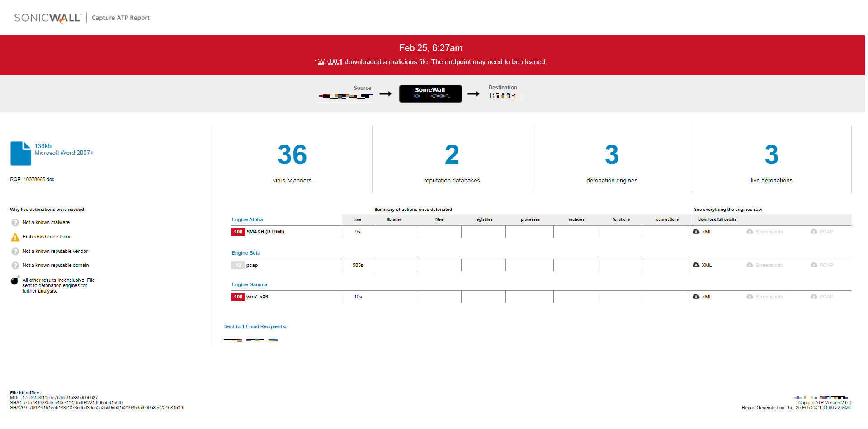Click the PCAP link for win7_x86
Screen dimensions: 868x429
[826, 297]
